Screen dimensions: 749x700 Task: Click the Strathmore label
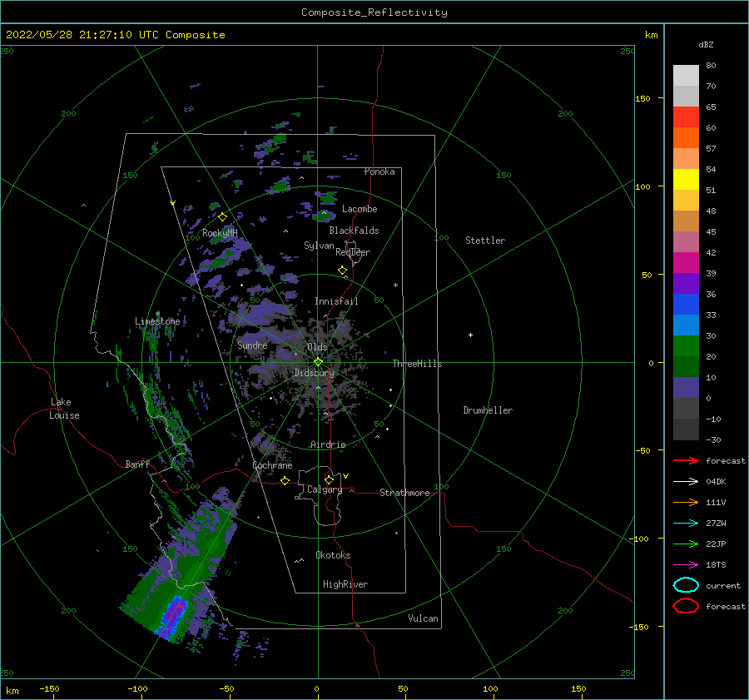(x=404, y=493)
